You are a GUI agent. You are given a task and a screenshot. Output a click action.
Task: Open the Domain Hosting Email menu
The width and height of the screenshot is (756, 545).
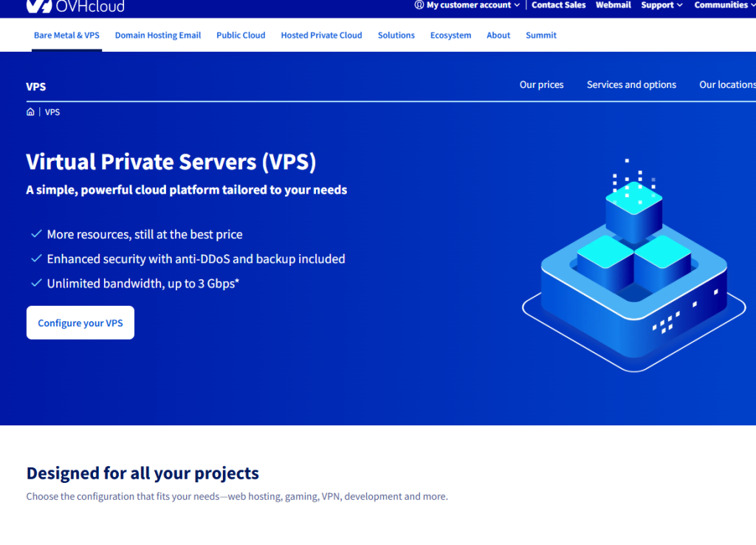click(158, 35)
